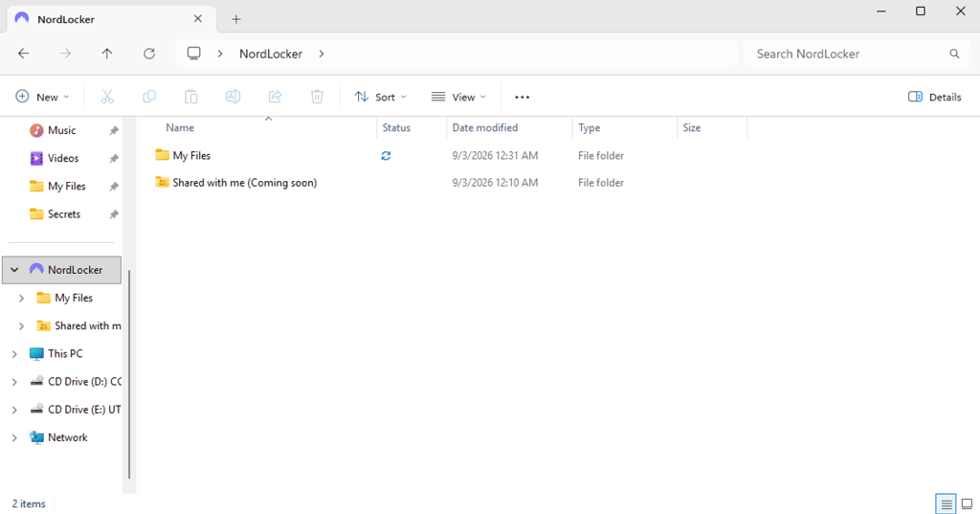Sort by the Name column header
This screenshot has width=980, height=514.
[x=180, y=127]
